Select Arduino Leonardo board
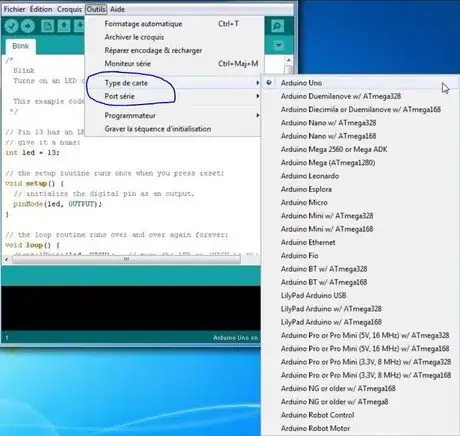 coord(360,176)
